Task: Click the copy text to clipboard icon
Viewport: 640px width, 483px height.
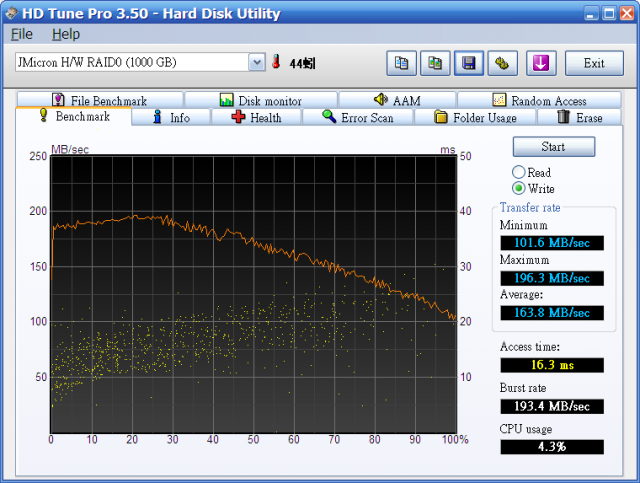Action: [x=401, y=63]
